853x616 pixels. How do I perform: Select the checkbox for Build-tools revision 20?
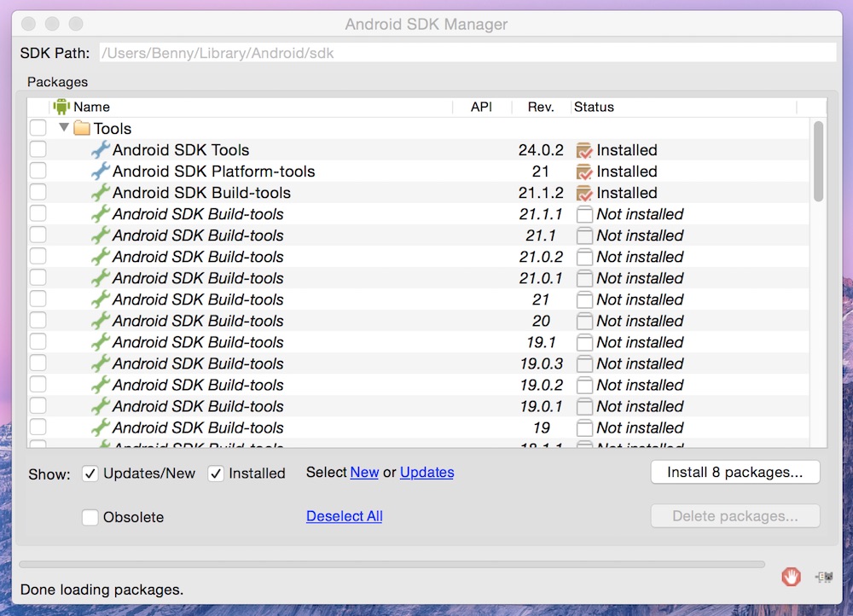coord(38,320)
